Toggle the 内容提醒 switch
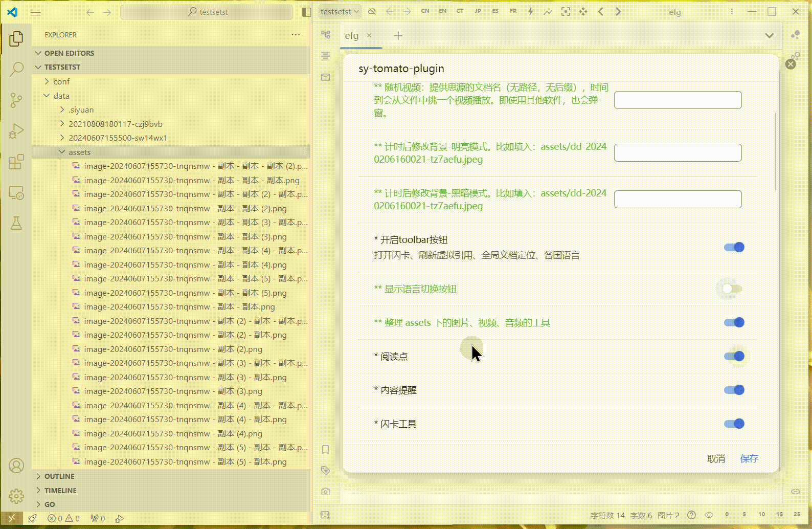The width and height of the screenshot is (812, 529). coord(734,390)
